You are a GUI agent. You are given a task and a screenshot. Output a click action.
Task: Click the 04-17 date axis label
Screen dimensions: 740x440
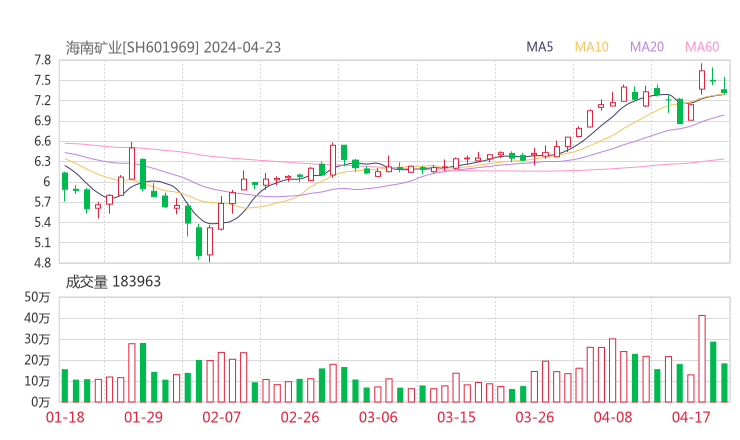coord(691,417)
